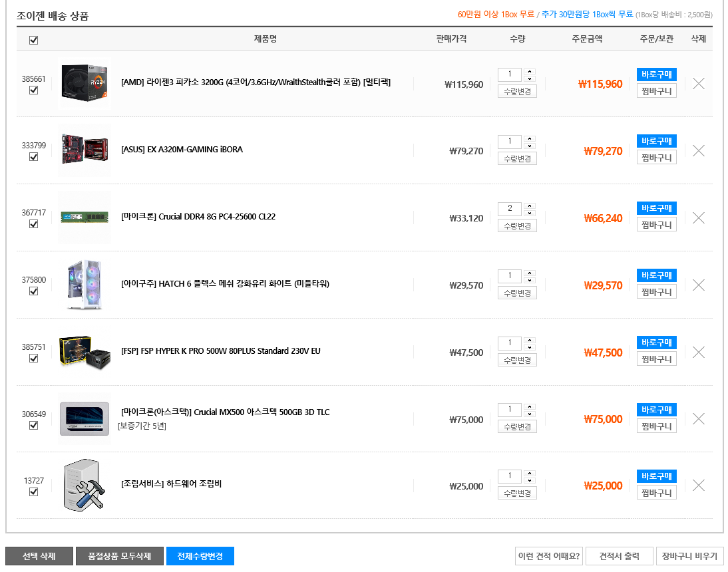The image size is (728, 572).
Task: Uncheck the checkbox for item 367717
Action: tap(34, 224)
